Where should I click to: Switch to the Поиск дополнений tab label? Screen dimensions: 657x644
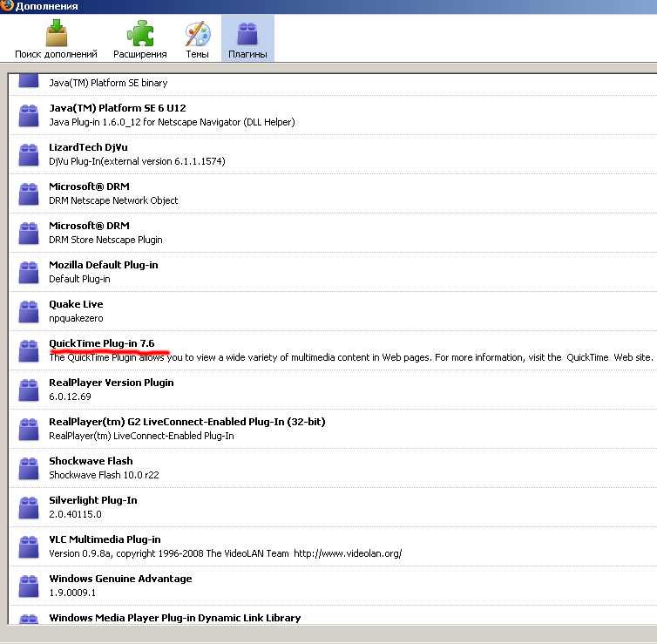56,54
